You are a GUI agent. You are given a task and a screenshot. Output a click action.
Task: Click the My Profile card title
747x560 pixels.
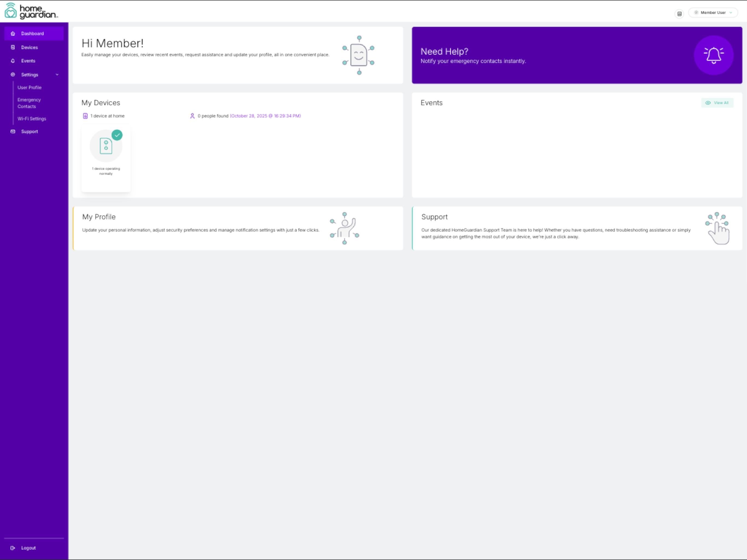pos(99,217)
